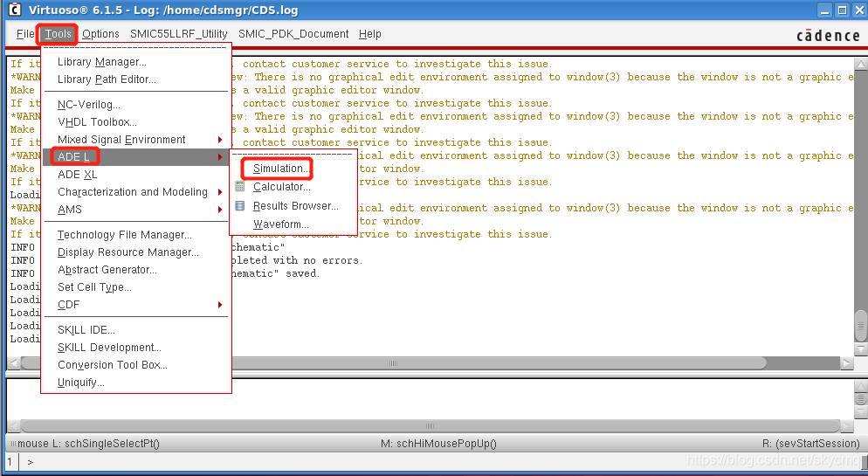Open SKILL Development entry

[135, 348]
